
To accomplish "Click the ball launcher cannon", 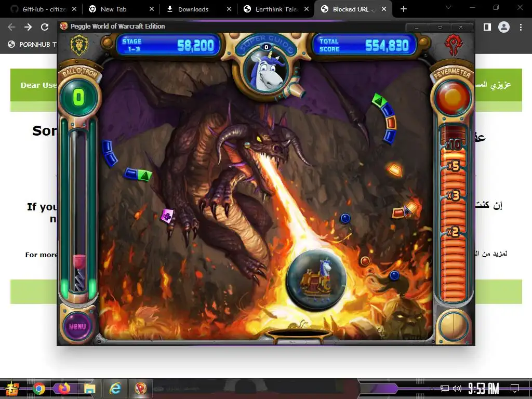I will (x=294, y=89).
